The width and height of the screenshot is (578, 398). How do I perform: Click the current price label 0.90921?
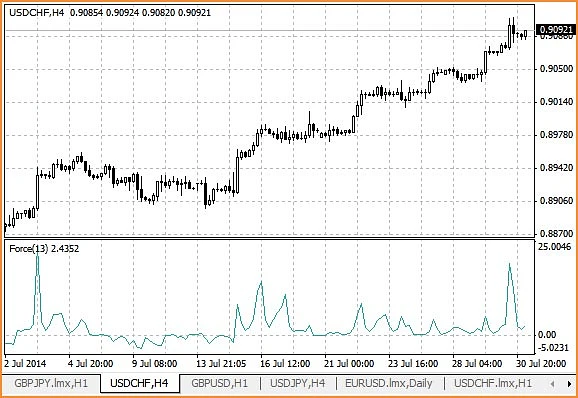pyautogui.click(x=555, y=29)
